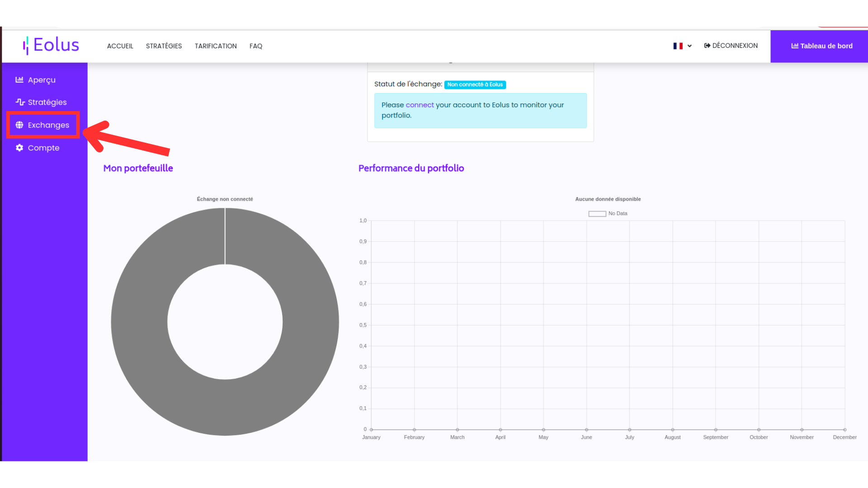Image resolution: width=868 pixels, height=488 pixels.
Task: Expand the language dropdown chevron
Action: (x=689, y=46)
